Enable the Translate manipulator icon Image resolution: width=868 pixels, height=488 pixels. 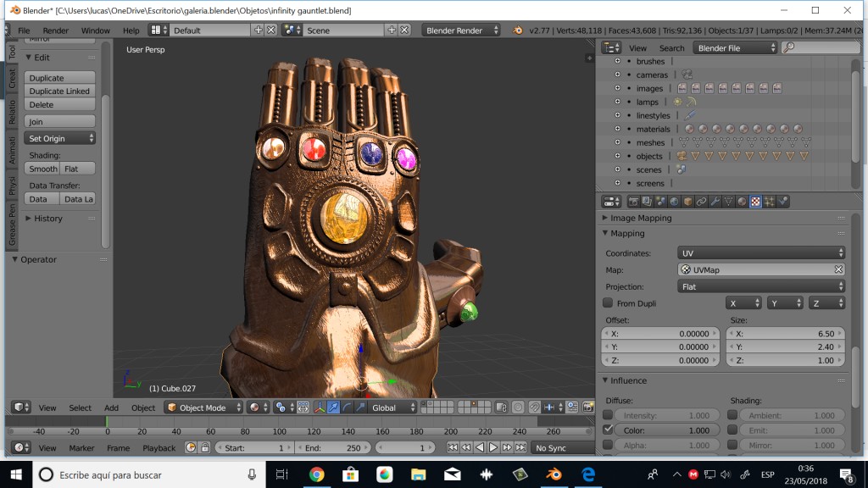334,407
